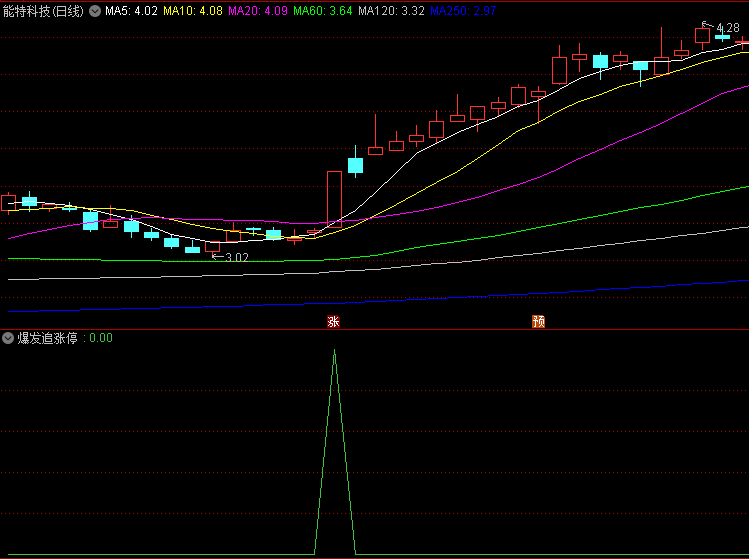Click the first candle at chart's left edge
The height and width of the screenshot is (559, 749).
click(x=10, y=203)
